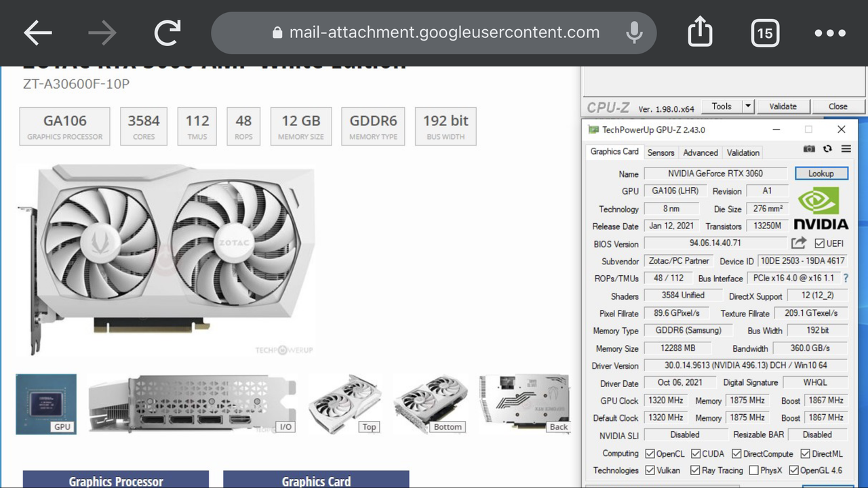Toggle the CUDA checkbox
Viewport: 868px width, 488px height.
click(695, 453)
